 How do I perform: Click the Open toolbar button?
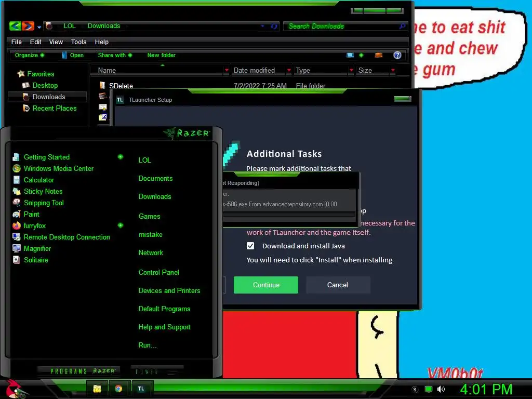[x=73, y=55]
